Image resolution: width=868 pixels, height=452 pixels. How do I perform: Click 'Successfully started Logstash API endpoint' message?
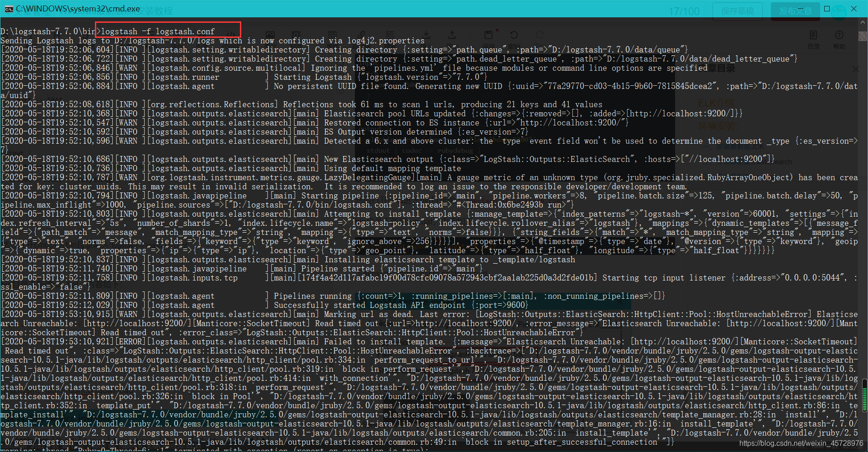370,305
